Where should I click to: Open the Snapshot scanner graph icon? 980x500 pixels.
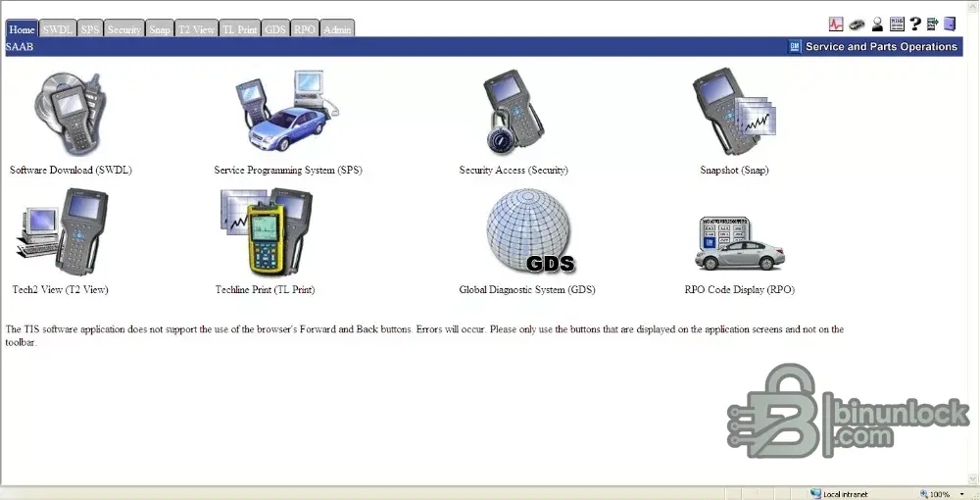pyautogui.click(x=734, y=111)
